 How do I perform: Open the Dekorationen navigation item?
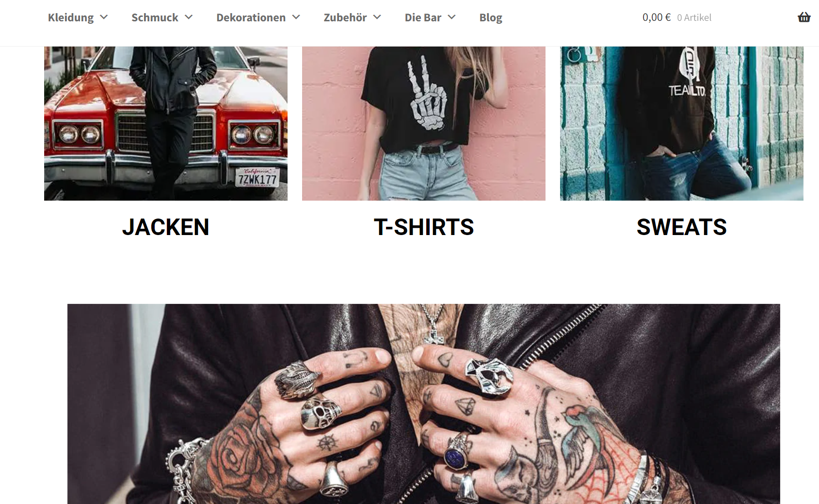click(251, 17)
